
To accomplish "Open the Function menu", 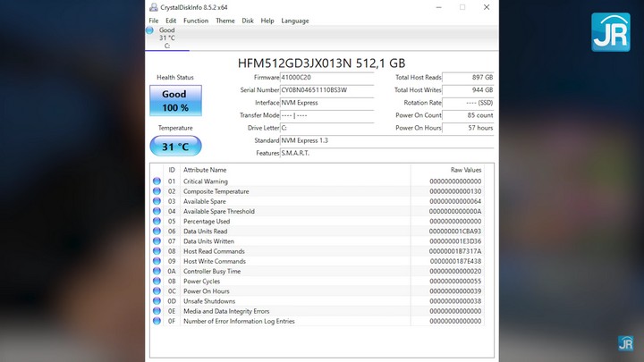I will pyautogui.click(x=196, y=21).
